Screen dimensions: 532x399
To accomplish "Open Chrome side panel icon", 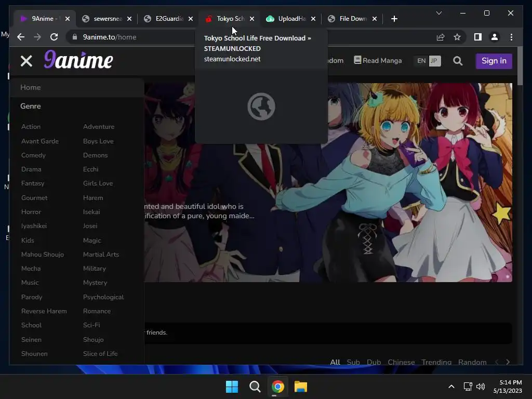I will [x=478, y=37].
